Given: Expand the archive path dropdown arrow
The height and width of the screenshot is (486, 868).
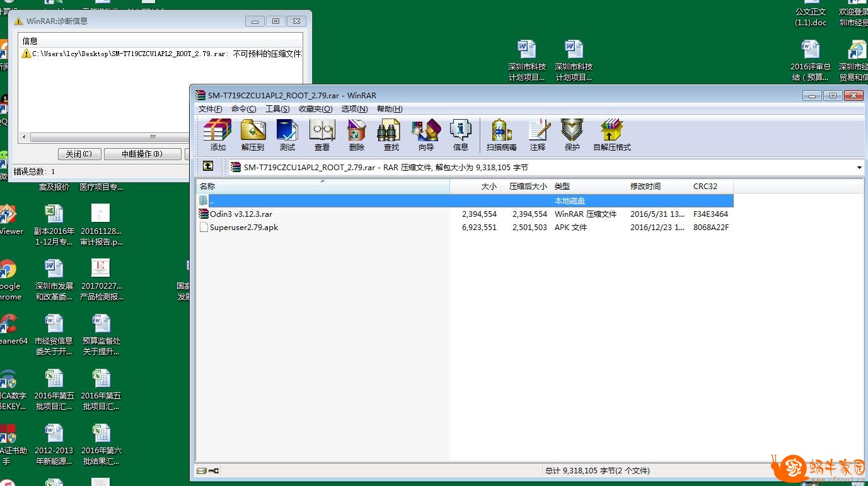Looking at the screenshot, I should pyautogui.click(x=859, y=168).
